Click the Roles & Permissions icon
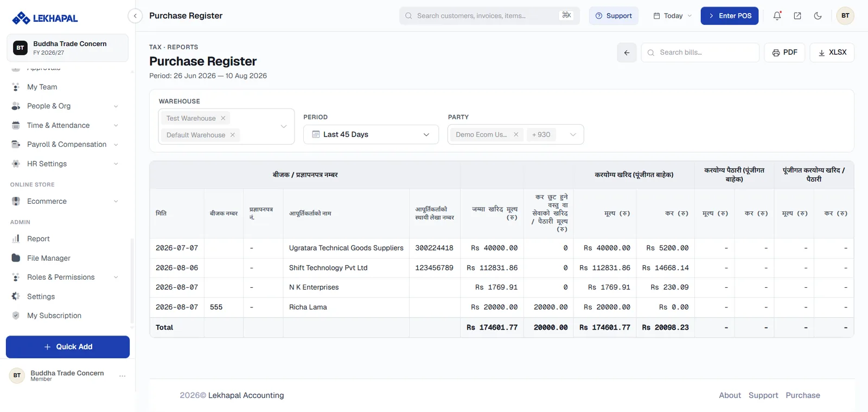The image size is (868, 412). tap(16, 277)
